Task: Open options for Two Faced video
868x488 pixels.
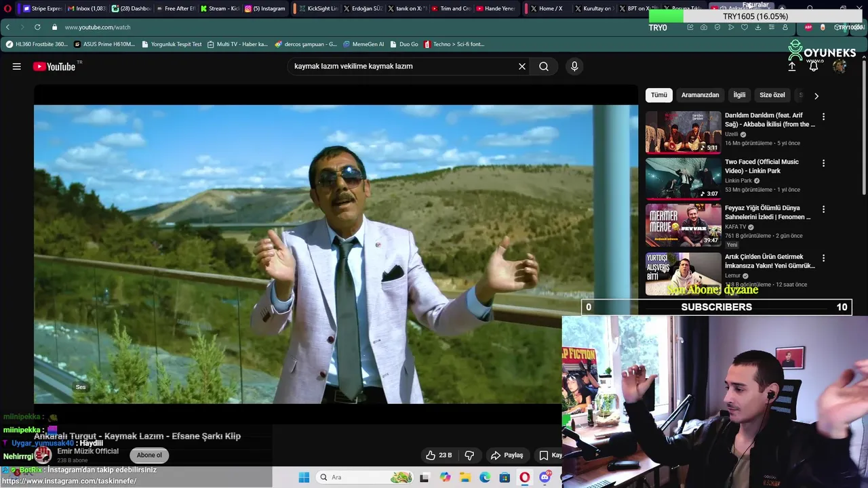Action: [824, 163]
